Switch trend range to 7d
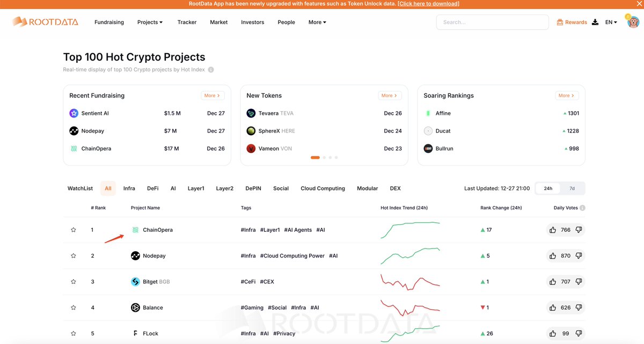Viewport: 644px width, 344px height. (x=572, y=188)
